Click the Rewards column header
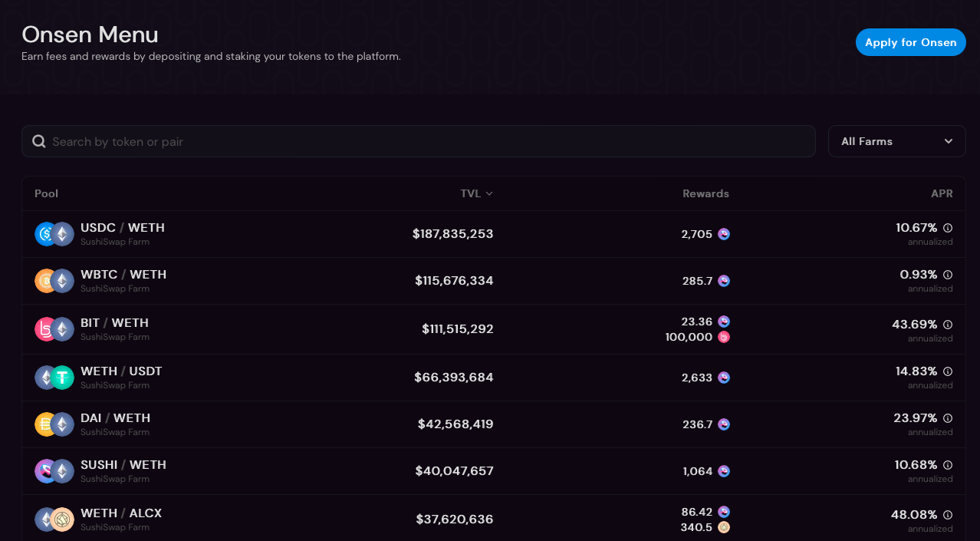 coord(705,193)
